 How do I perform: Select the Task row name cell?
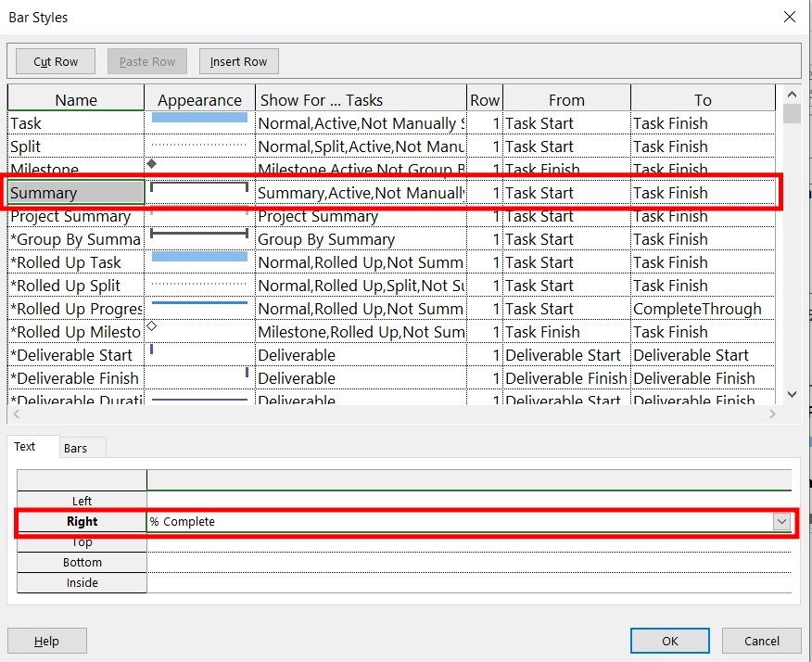(x=76, y=123)
